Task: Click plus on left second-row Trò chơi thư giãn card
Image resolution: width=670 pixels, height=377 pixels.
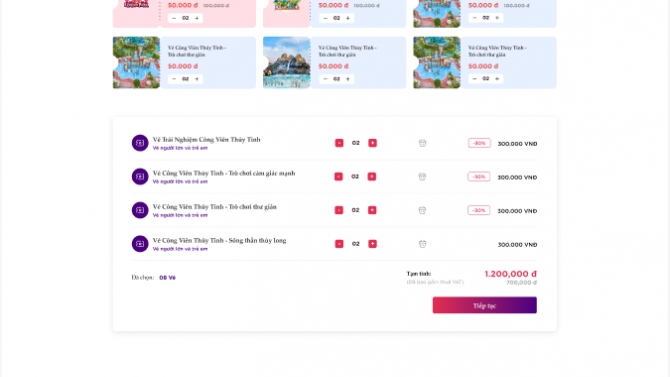Action: coord(197,79)
